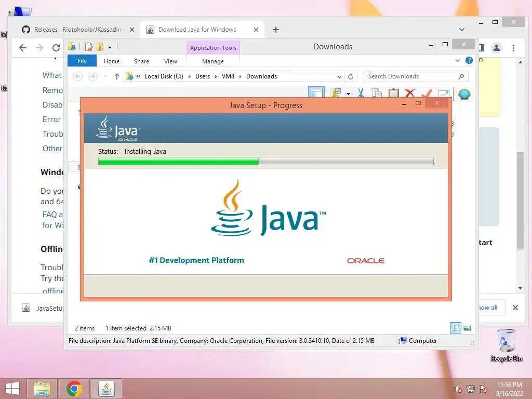Click the Classic Shell settings icon
Image resolution: width=532 pixels, height=399 pixels.
point(464,94)
